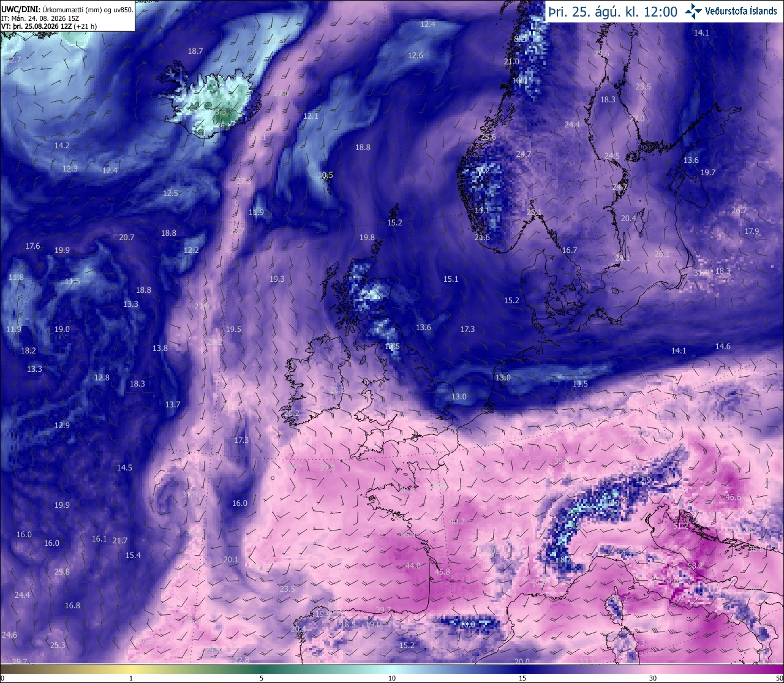
Task: Click the Veðurstofa Íslands logo icon
Action: tap(693, 11)
